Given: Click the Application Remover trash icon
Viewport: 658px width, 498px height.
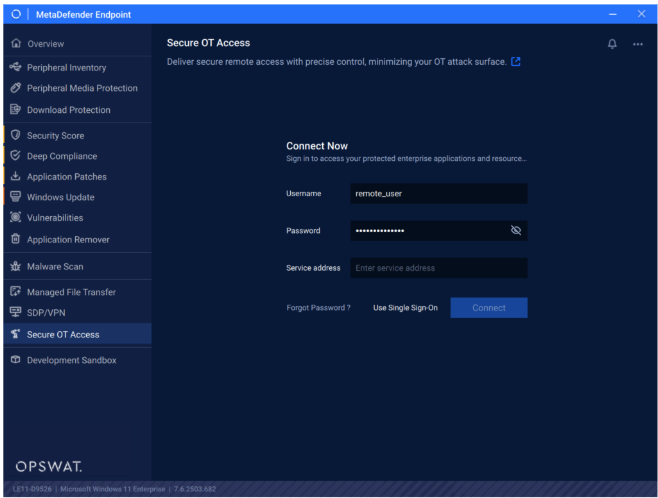Looking at the screenshot, I should pos(16,239).
